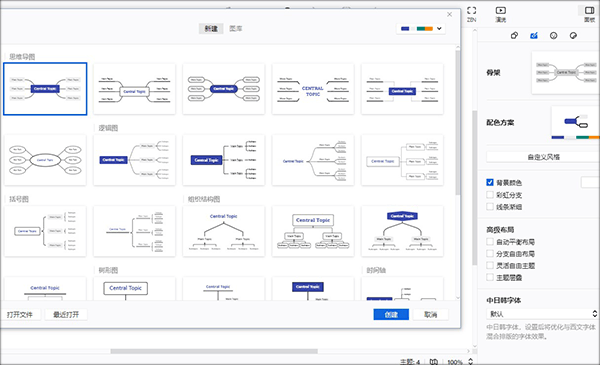Select the square-elbow mind map template in first row
This screenshot has width=600, height=365.
402,89
